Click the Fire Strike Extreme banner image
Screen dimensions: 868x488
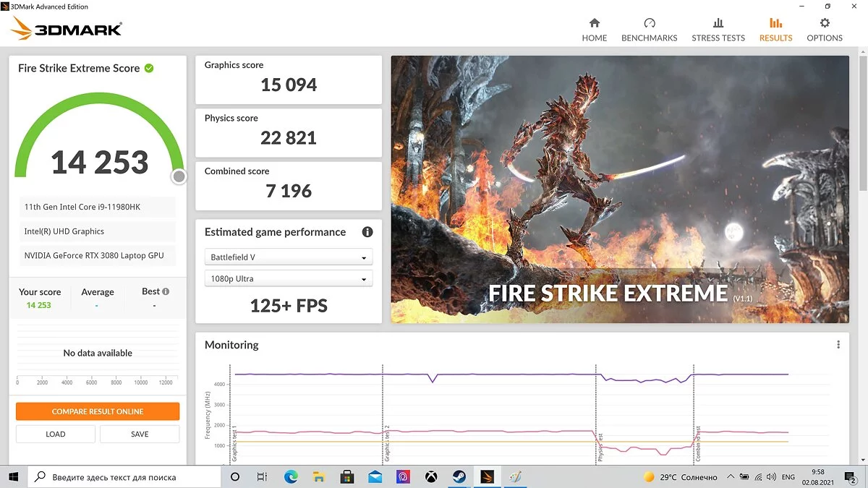pyautogui.click(x=620, y=189)
